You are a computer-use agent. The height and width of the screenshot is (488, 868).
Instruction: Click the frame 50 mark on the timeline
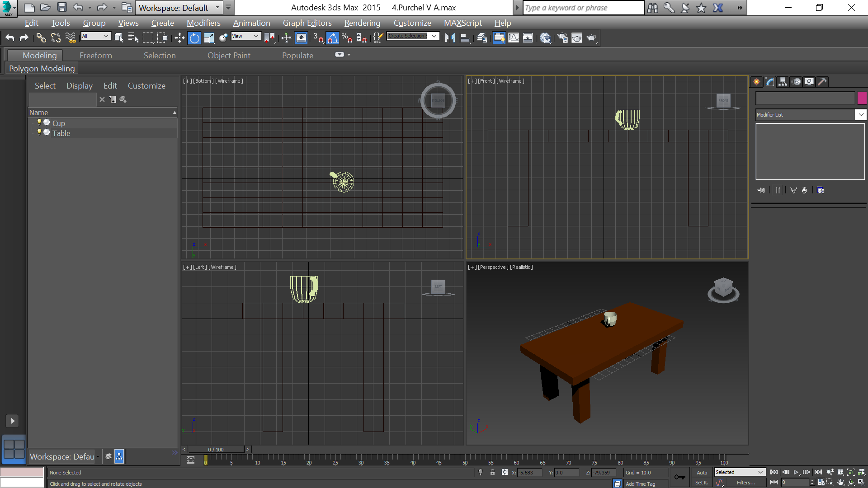[x=465, y=462]
